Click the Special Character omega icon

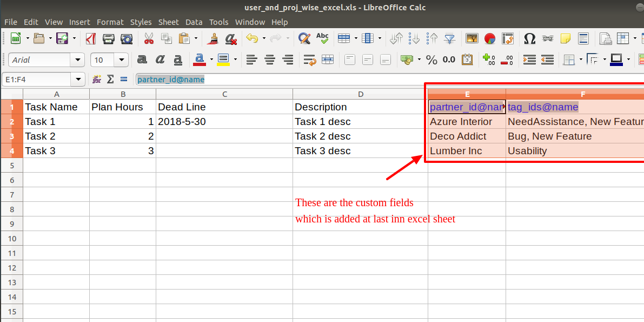[x=530, y=38]
